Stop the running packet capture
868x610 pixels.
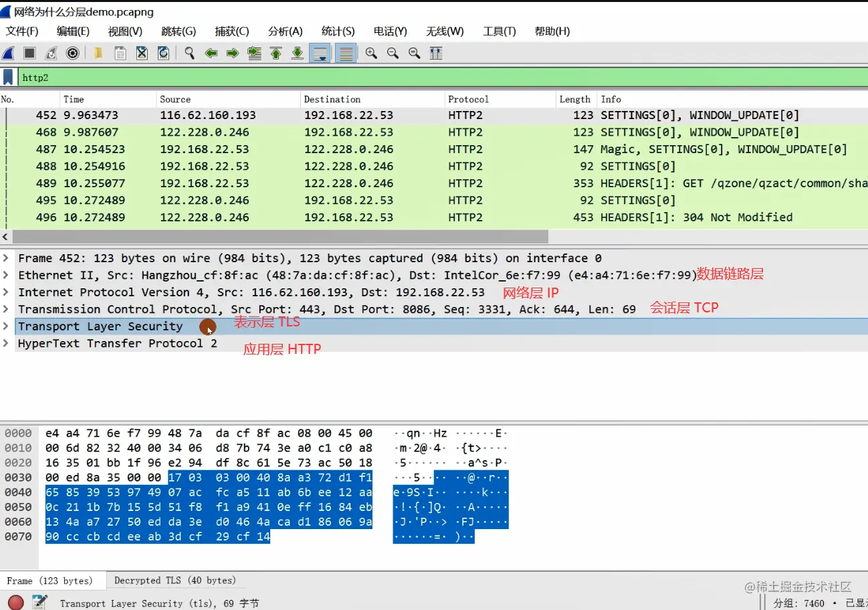click(x=29, y=54)
